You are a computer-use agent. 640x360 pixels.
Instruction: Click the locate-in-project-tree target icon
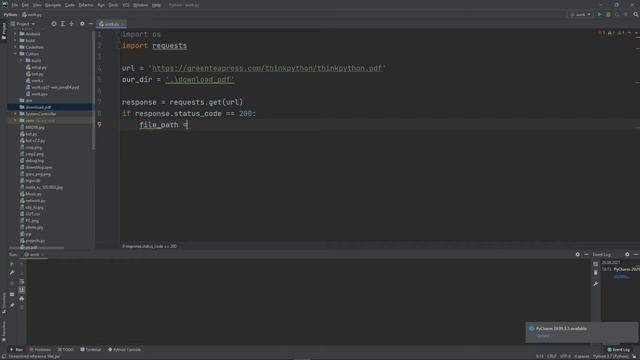[54, 24]
